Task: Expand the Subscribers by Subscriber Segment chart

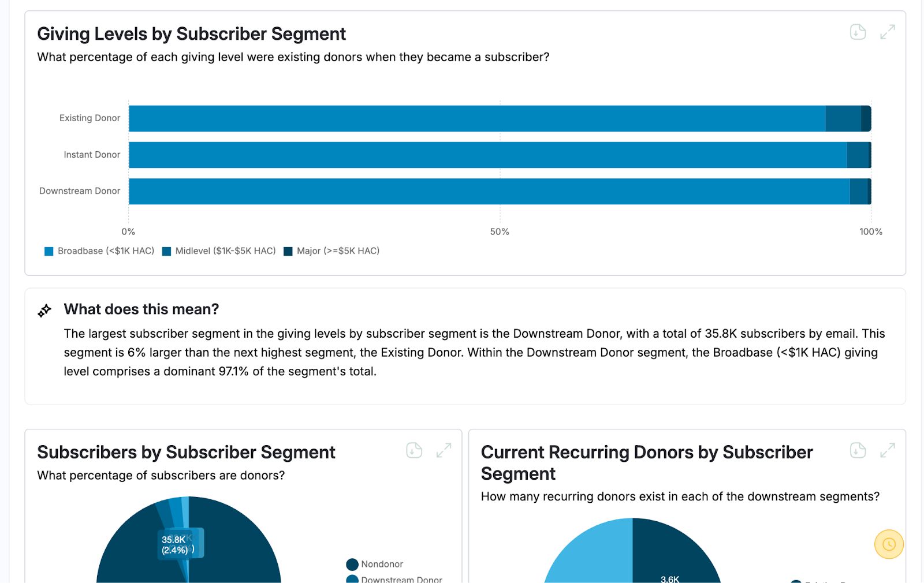Action: click(444, 450)
